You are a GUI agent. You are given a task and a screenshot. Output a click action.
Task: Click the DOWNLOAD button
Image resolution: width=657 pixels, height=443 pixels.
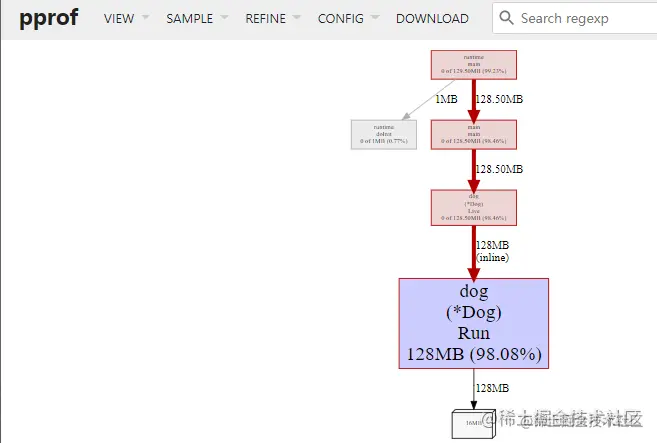pos(432,18)
